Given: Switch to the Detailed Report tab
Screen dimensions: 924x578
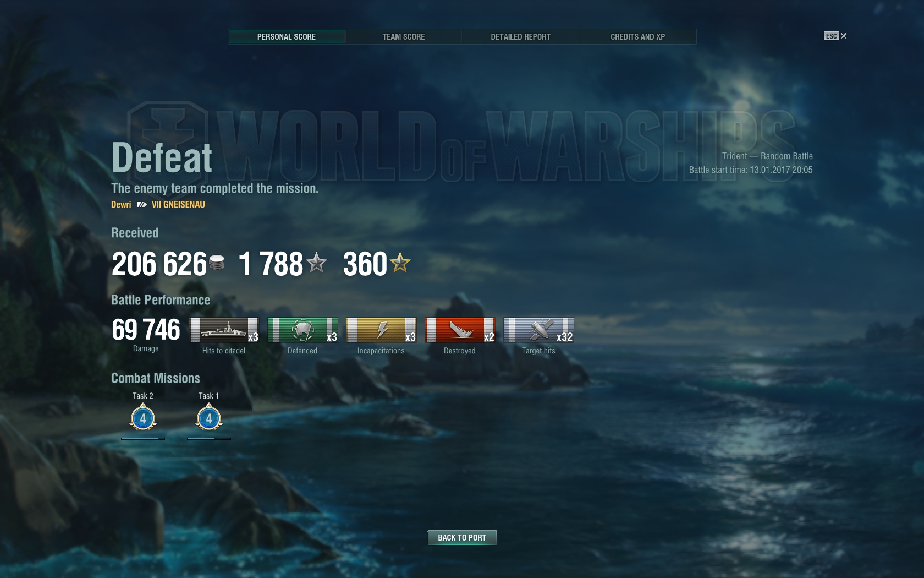Looking at the screenshot, I should click(521, 36).
